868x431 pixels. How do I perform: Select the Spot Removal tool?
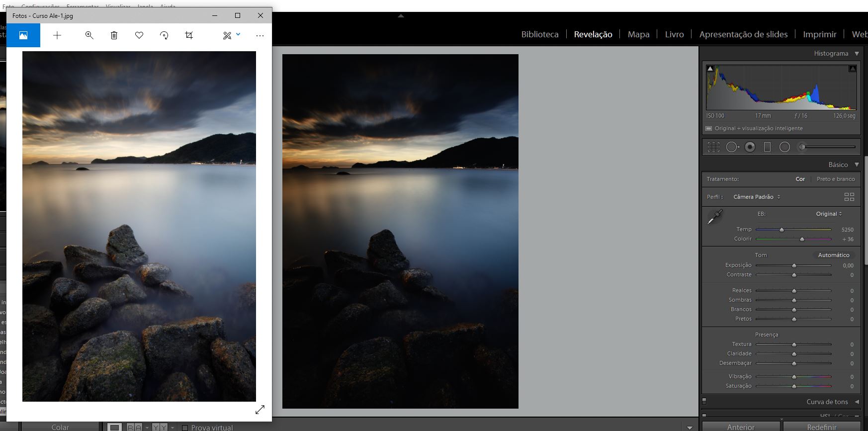pos(732,147)
